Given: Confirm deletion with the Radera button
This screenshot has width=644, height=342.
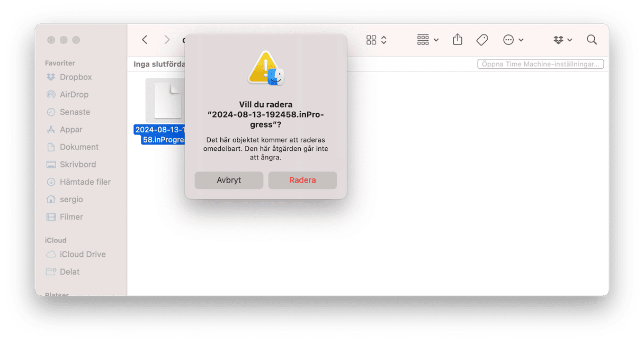Looking at the screenshot, I should coord(302,180).
